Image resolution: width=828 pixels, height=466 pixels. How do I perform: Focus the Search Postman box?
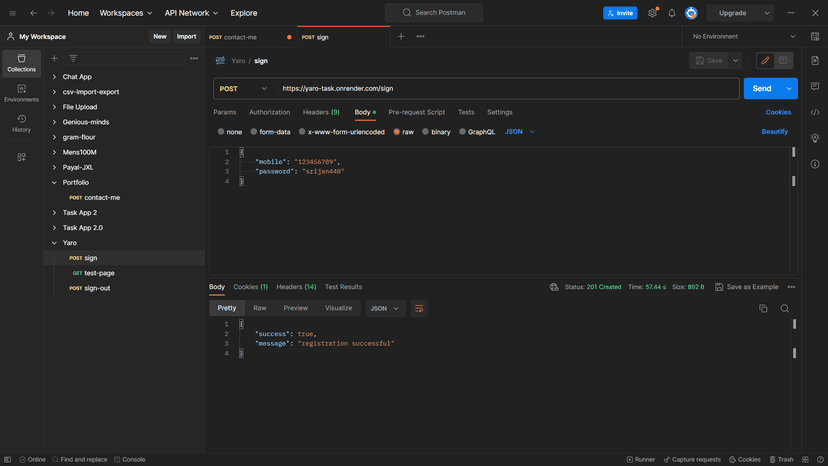click(x=434, y=13)
